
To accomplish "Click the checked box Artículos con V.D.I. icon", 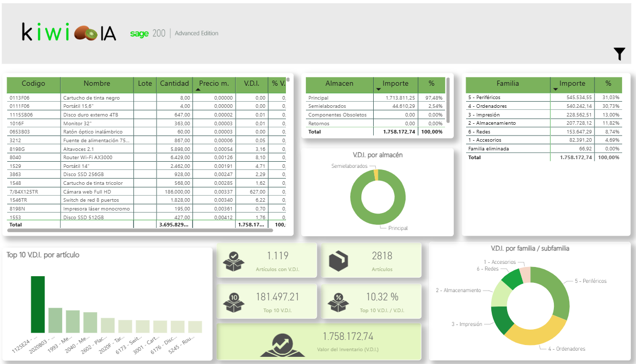I will click(234, 261).
